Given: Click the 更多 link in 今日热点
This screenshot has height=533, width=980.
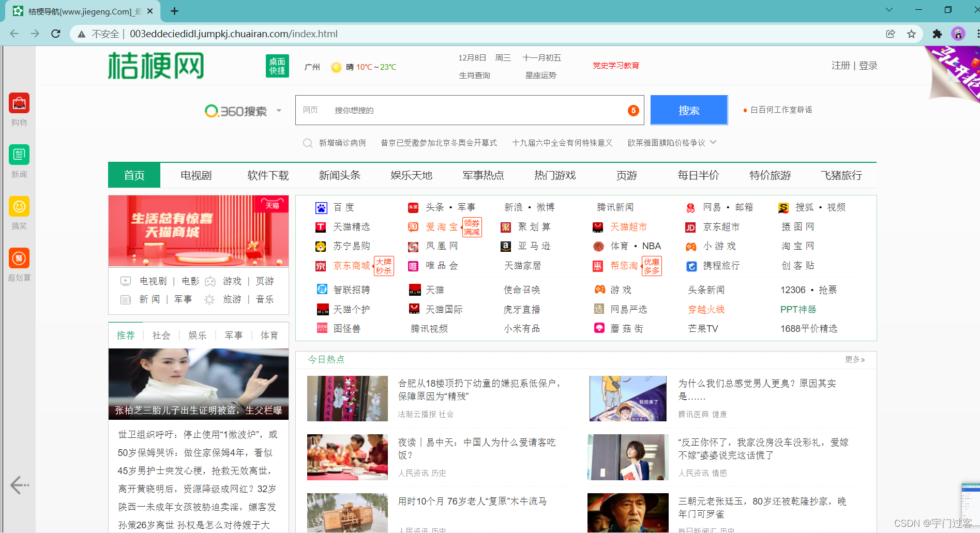Looking at the screenshot, I should click(x=855, y=359).
